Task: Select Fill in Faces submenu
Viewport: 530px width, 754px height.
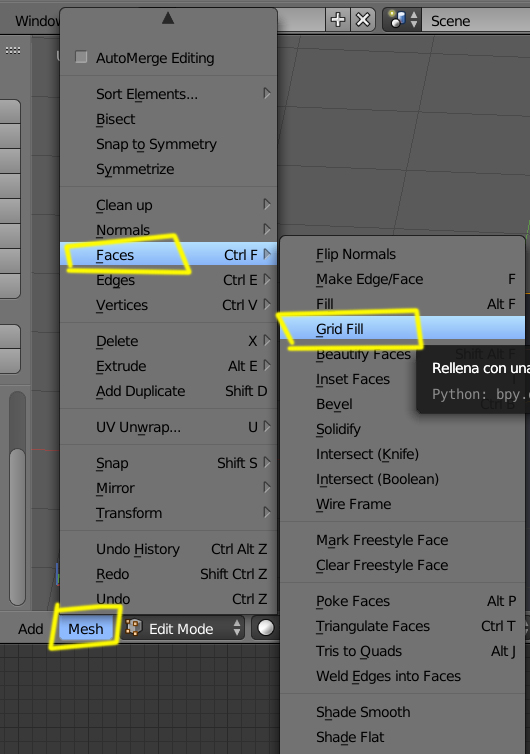Action: [x=402, y=304]
